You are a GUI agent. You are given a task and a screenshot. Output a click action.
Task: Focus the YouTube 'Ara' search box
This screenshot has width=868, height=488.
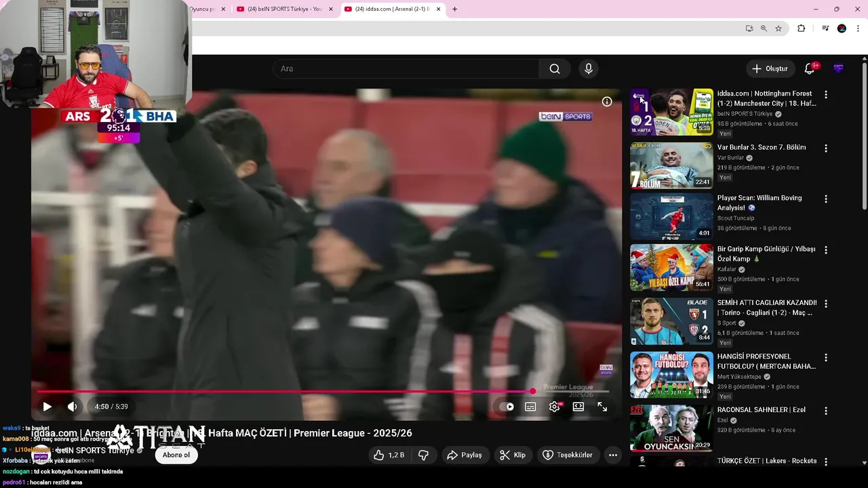coord(406,68)
